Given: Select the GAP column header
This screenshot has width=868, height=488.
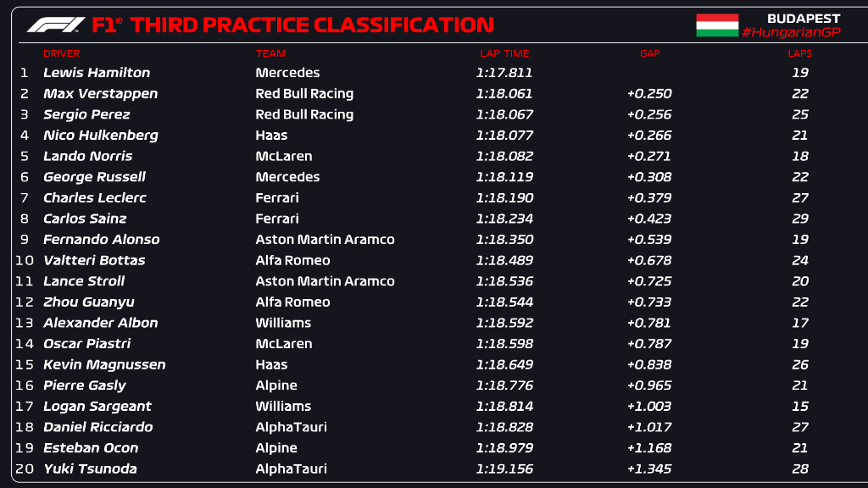Looking at the screenshot, I should tap(650, 53).
